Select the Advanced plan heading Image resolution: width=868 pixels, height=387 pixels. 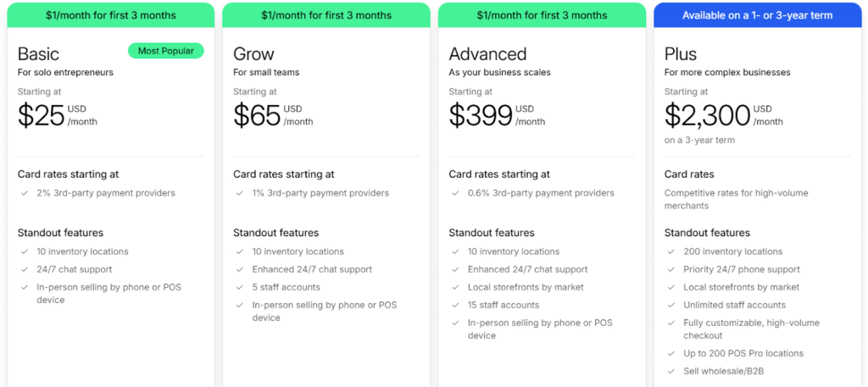(x=487, y=54)
